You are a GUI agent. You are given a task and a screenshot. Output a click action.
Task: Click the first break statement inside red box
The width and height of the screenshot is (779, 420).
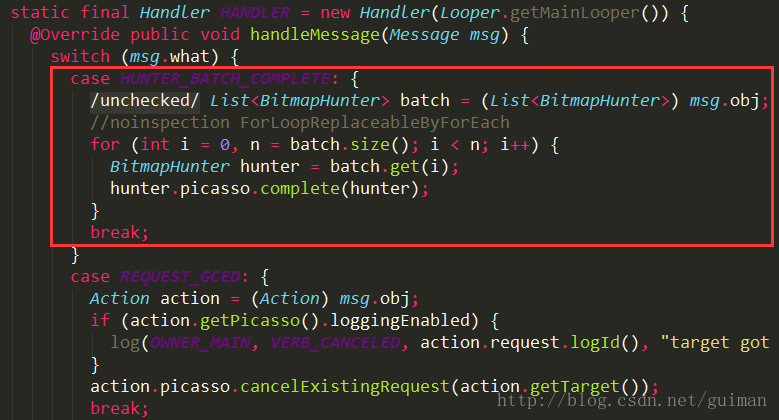tap(119, 232)
